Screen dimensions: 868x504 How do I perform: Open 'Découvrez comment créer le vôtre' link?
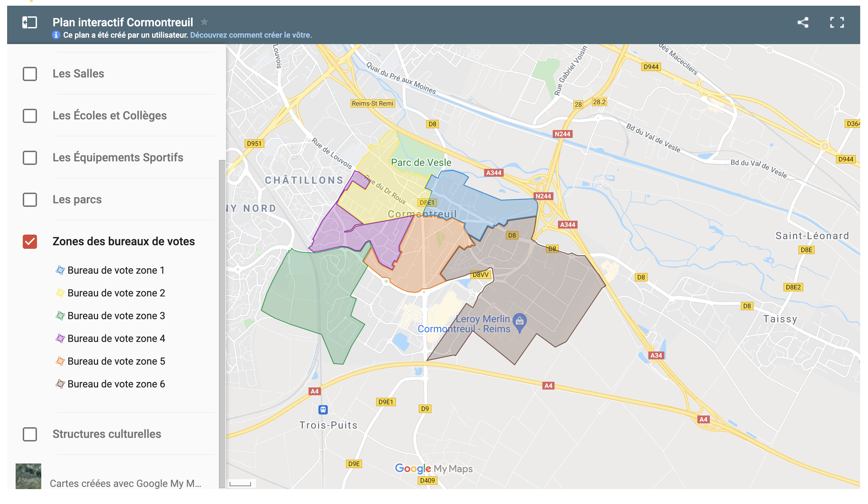251,35
